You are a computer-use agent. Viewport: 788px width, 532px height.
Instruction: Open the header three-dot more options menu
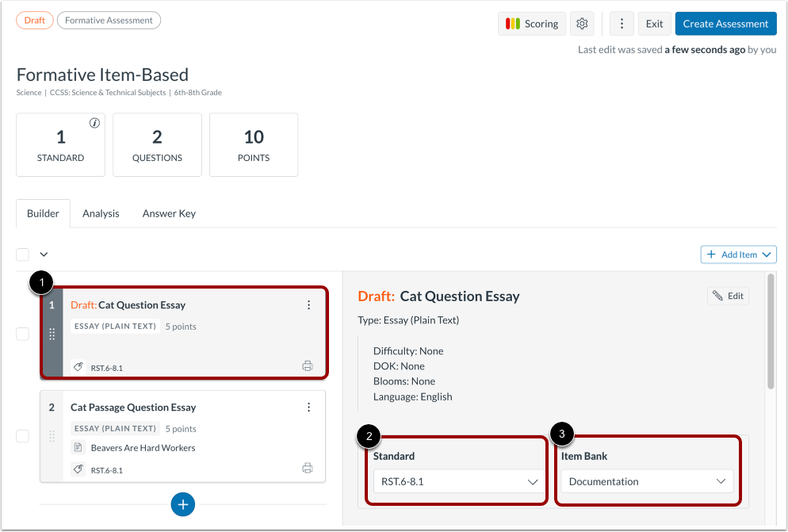(622, 24)
